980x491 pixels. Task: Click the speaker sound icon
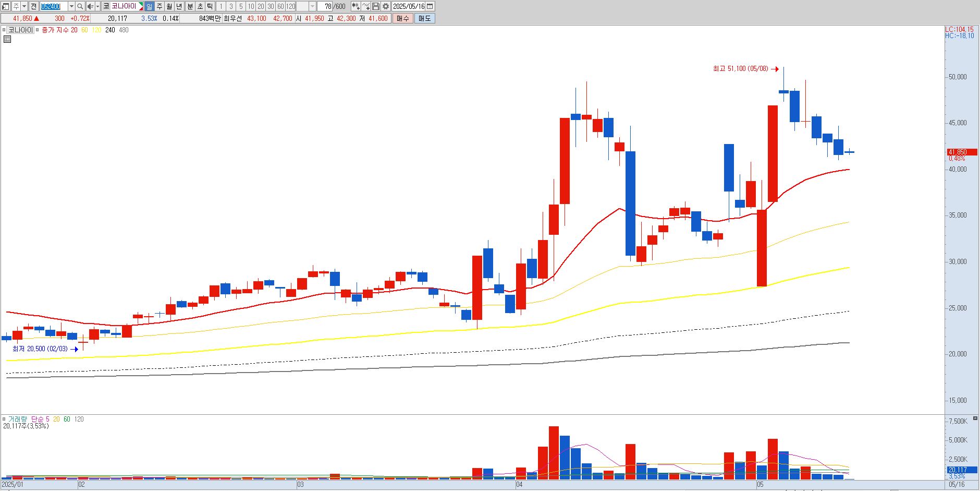(90, 6)
